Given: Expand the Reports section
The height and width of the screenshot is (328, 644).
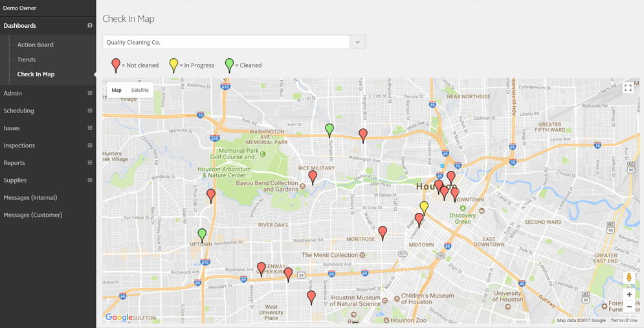Looking at the screenshot, I should click(x=89, y=162).
